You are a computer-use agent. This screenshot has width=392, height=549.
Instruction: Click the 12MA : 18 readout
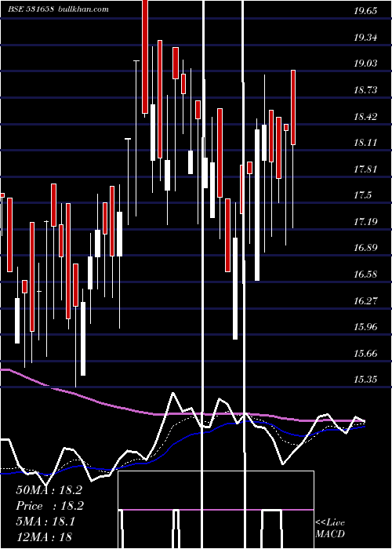click(x=44, y=537)
